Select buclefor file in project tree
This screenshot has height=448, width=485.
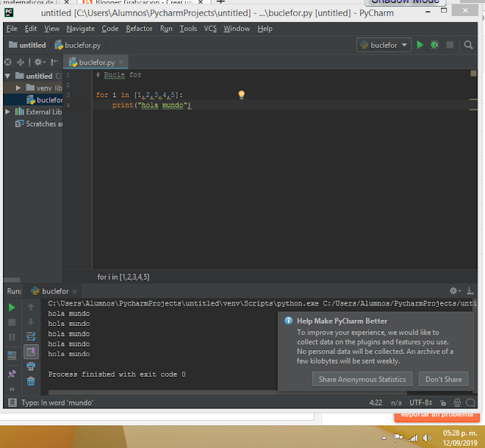pos(45,100)
